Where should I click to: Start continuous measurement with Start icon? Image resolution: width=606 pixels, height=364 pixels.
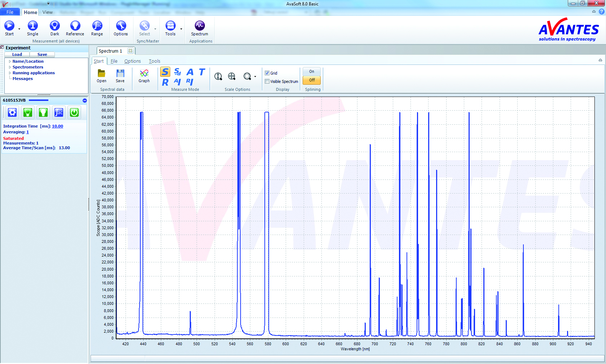click(9, 26)
